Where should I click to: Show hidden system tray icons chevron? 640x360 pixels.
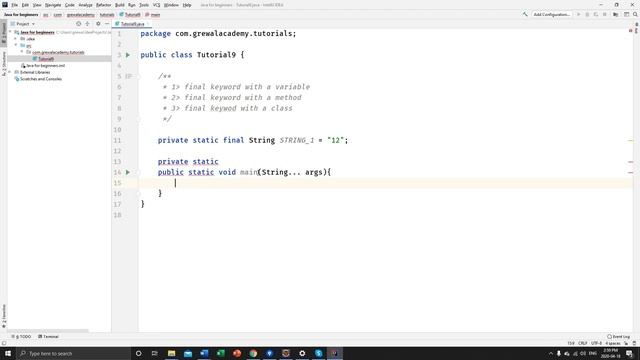click(x=550, y=353)
